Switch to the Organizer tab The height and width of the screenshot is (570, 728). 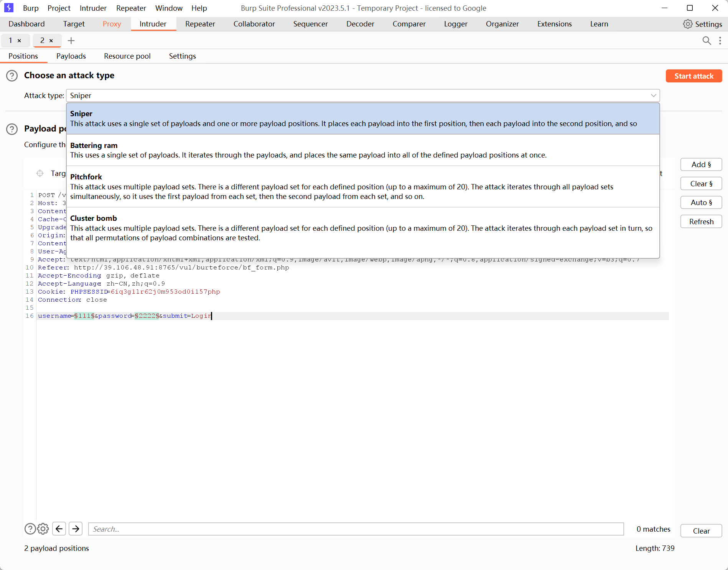tap(502, 24)
